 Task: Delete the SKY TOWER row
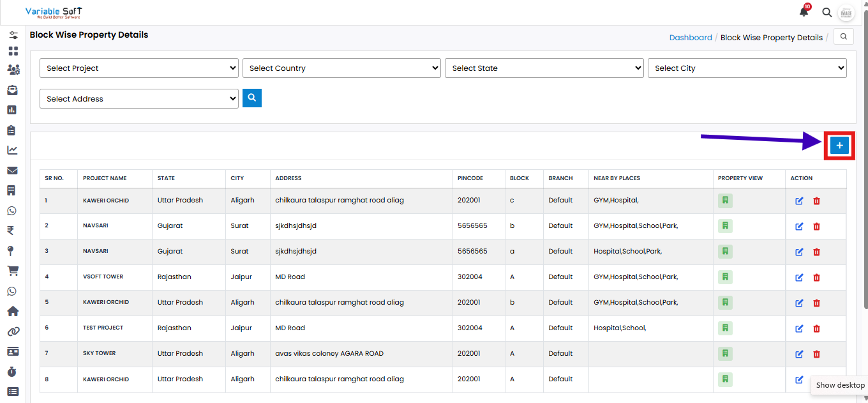pos(816,354)
